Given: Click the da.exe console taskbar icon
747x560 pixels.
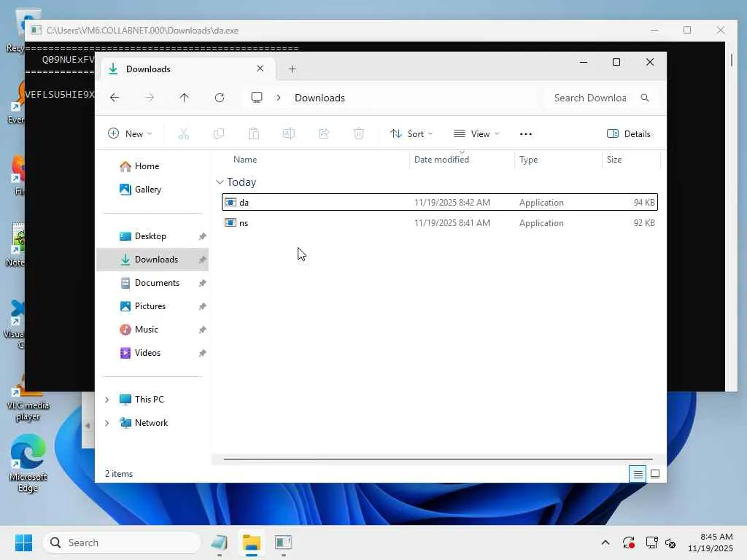Looking at the screenshot, I should [x=284, y=542].
